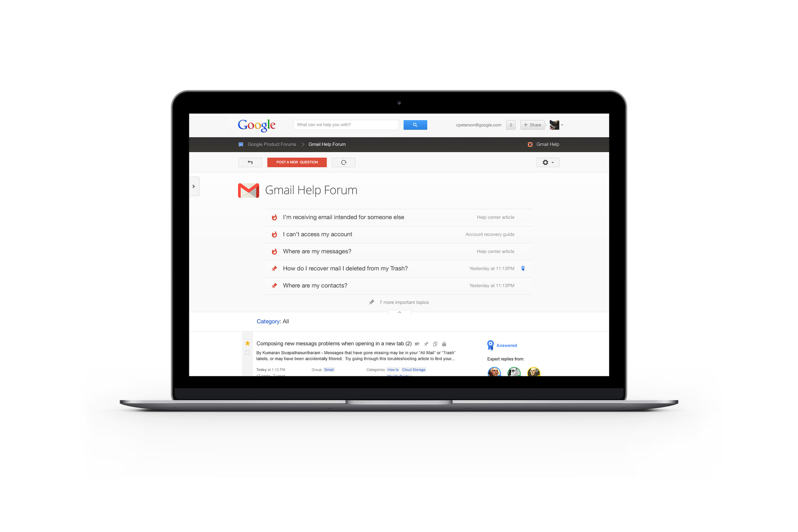Click the search input field
The height and width of the screenshot is (532, 798).
[x=346, y=125]
